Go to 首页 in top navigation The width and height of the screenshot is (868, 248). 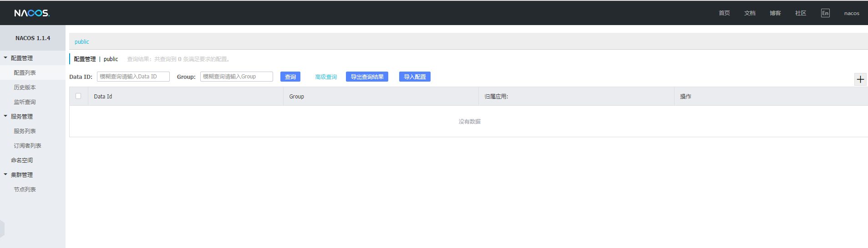pos(724,13)
